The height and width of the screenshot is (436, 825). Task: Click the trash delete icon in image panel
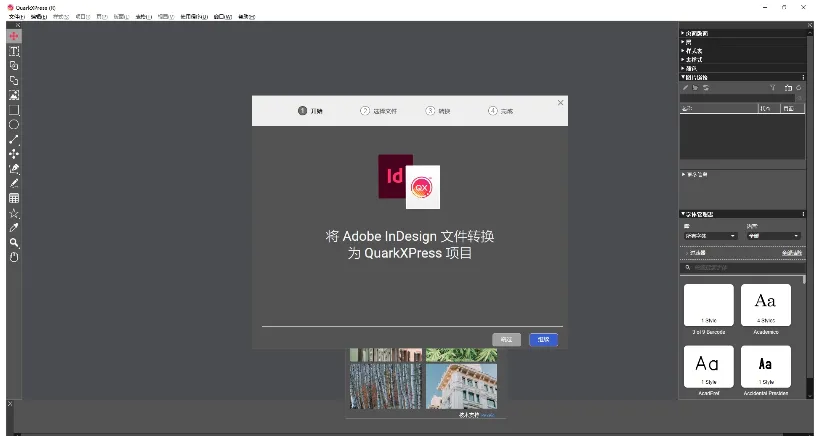click(x=788, y=88)
